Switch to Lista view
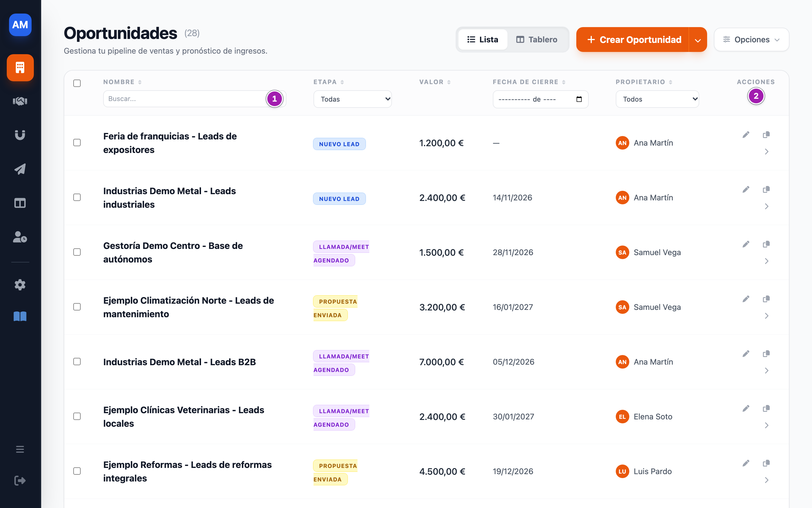The height and width of the screenshot is (508, 812). tap(482, 40)
